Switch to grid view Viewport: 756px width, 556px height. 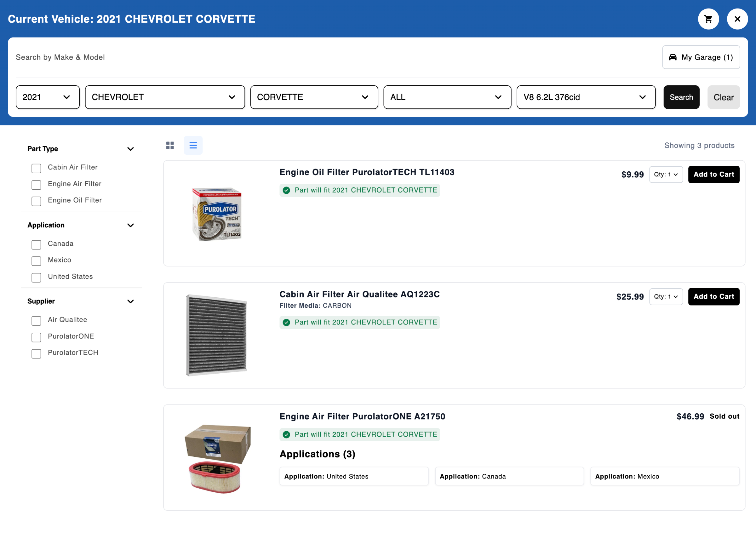click(x=170, y=146)
